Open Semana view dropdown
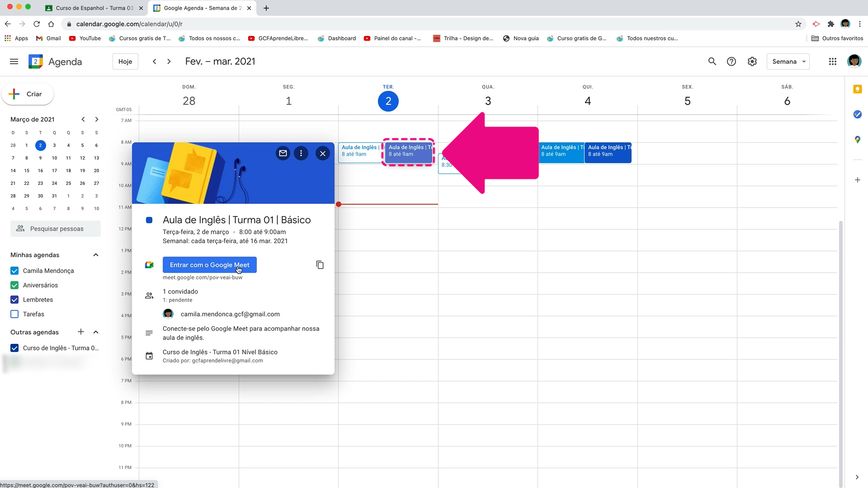The width and height of the screenshot is (868, 488). click(788, 61)
